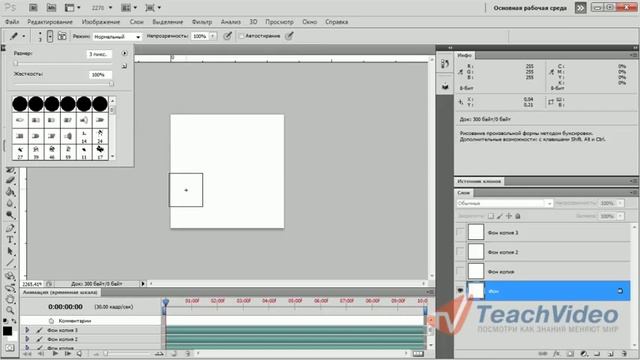Viewport: 640px width, 360px height.
Task: Toggle lock image pixels brush icon
Action: tap(500, 216)
